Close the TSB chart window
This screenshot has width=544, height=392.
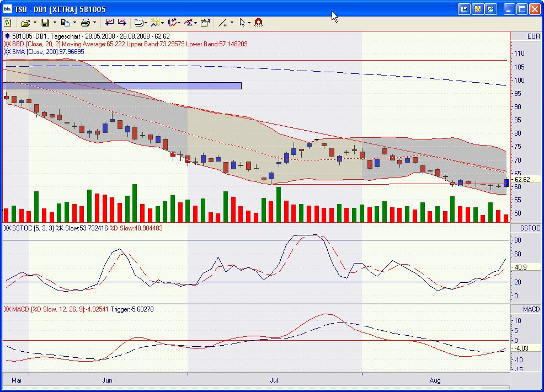[535, 9]
